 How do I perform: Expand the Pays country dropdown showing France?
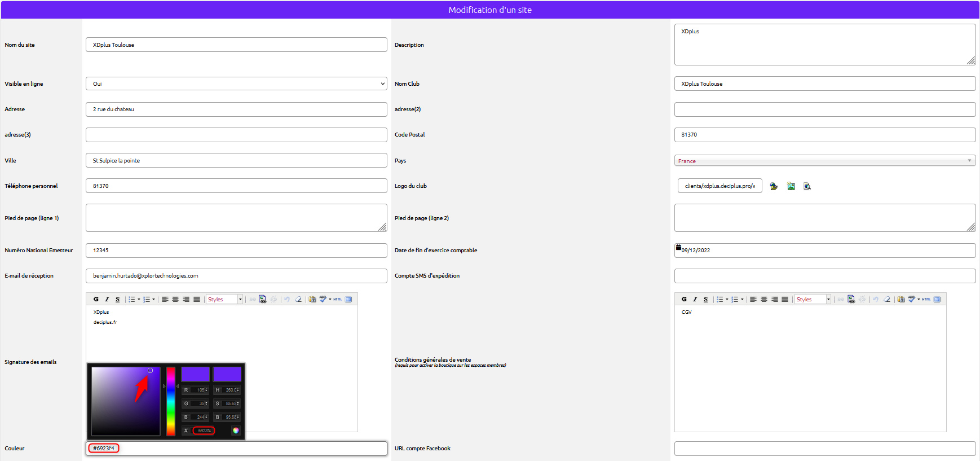(x=824, y=161)
